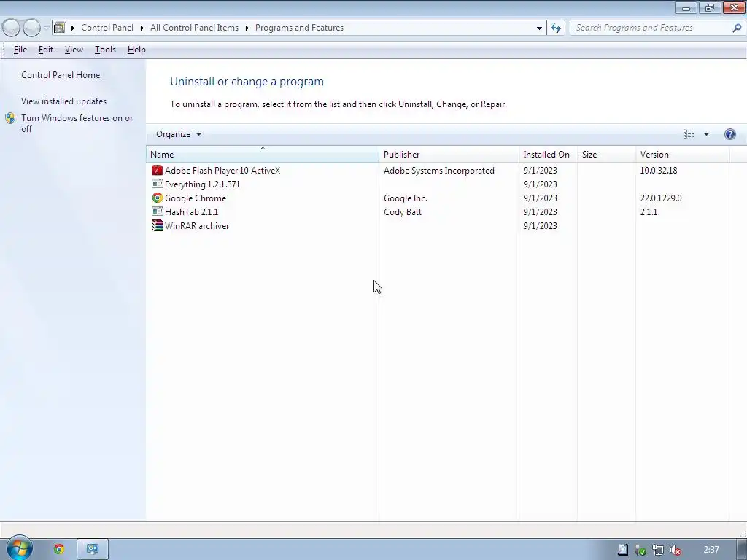Select the WinRAR archiver entry
This screenshot has width=747, height=560.
pyautogui.click(x=440, y=225)
